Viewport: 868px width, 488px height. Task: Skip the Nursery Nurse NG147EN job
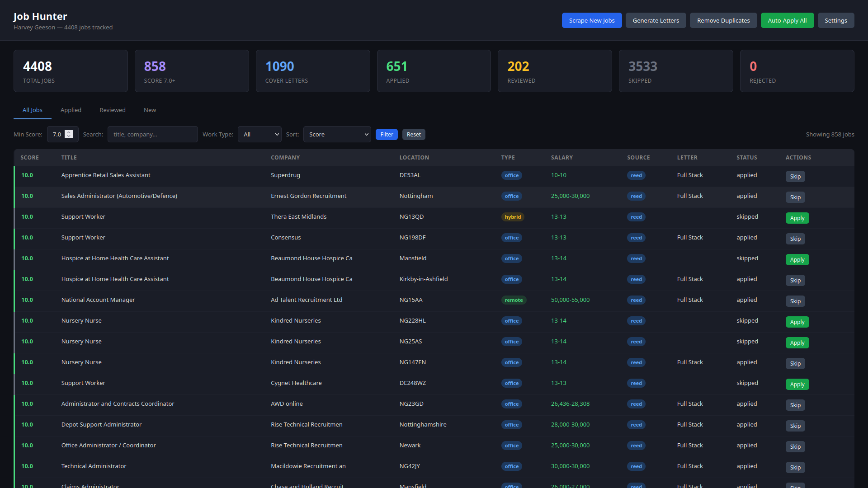795,363
